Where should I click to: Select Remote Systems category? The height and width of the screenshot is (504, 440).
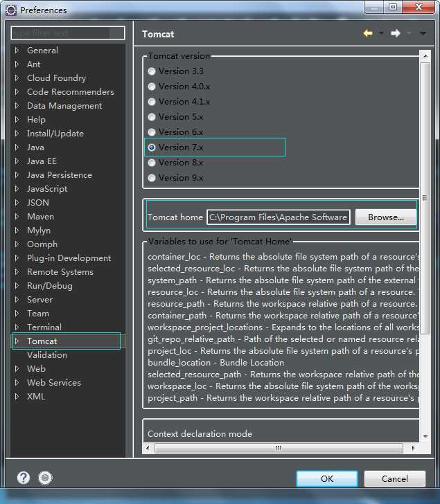[x=60, y=272]
